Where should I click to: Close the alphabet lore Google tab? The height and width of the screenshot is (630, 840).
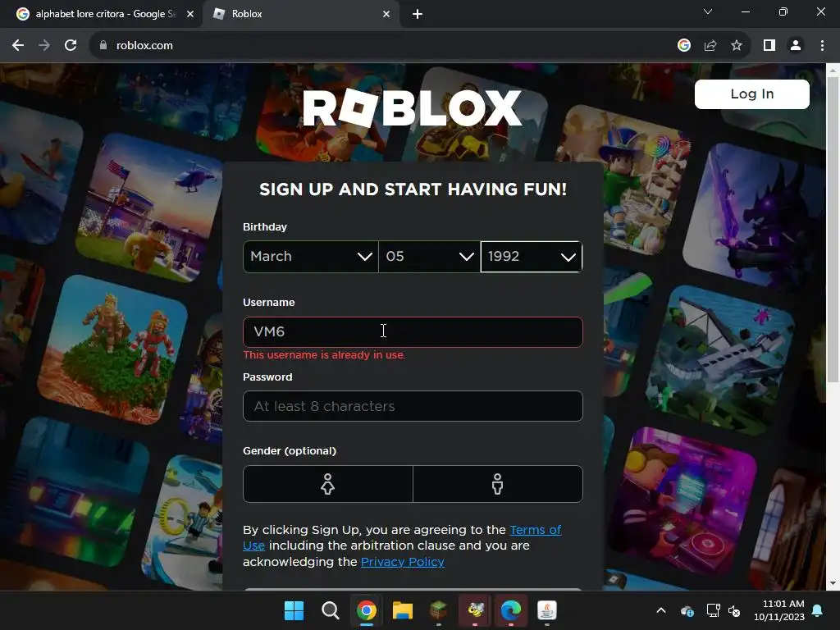(x=190, y=15)
